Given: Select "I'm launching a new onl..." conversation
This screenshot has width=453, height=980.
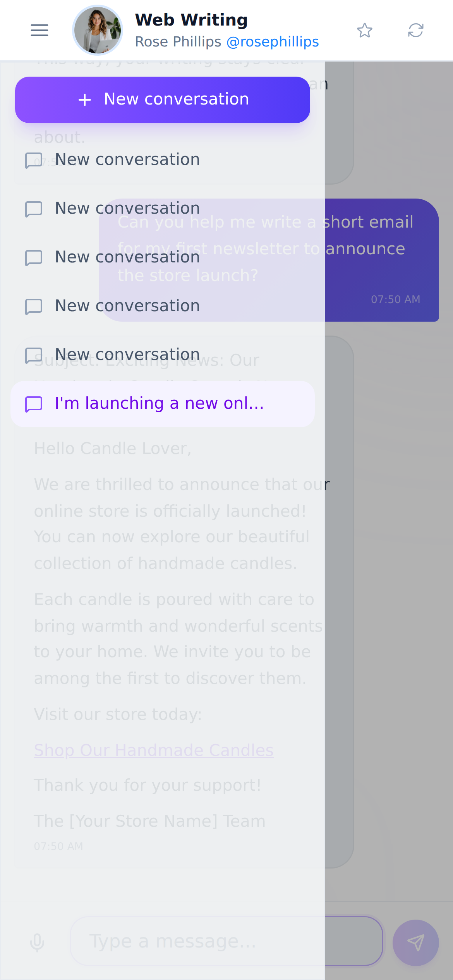Looking at the screenshot, I should point(163,404).
